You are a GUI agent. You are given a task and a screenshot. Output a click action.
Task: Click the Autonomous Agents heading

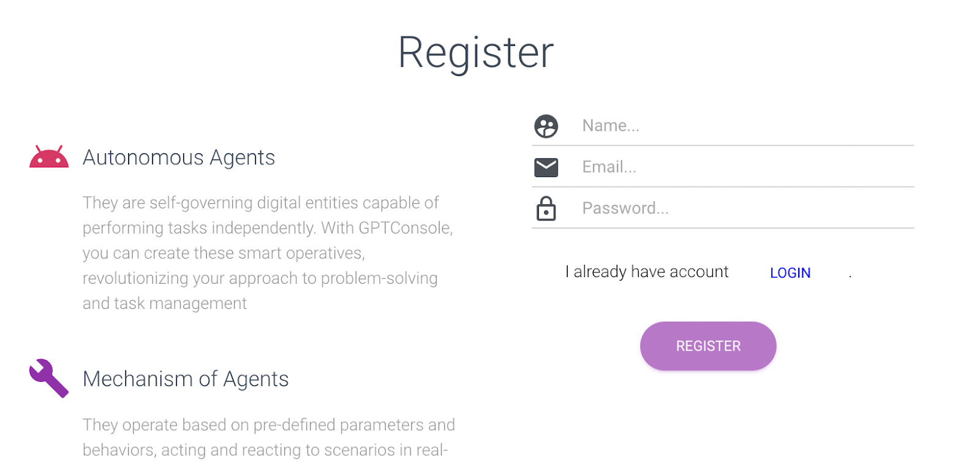point(179,158)
